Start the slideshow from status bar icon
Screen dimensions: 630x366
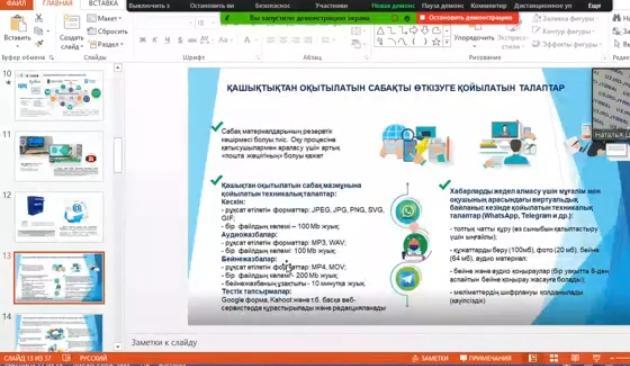coord(596,358)
